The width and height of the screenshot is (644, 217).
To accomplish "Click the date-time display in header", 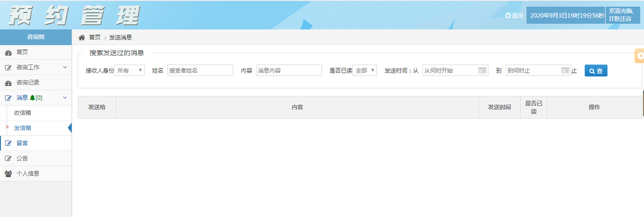I will click(566, 15).
